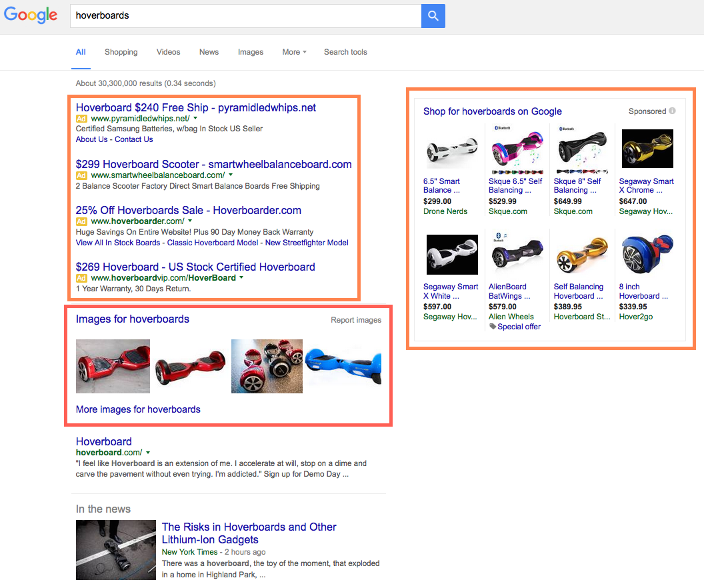Switch to the Images tab
The width and height of the screenshot is (704, 588).
point(251,52)
